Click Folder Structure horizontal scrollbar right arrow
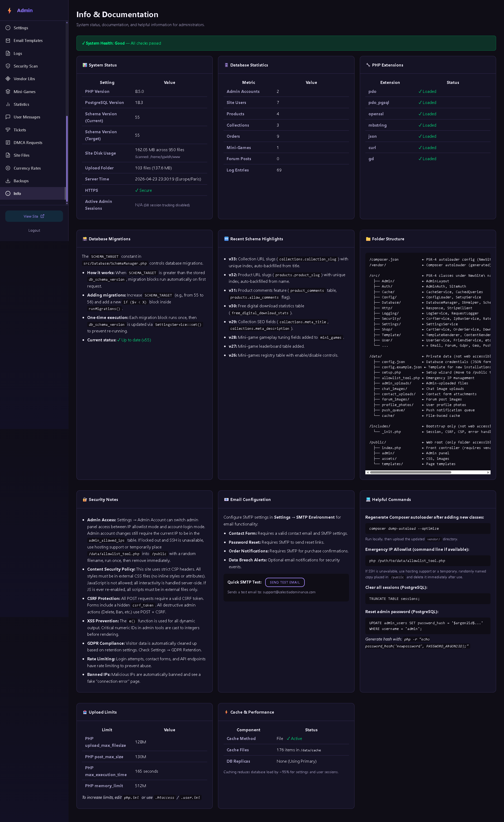504x822 pixels. [x=488, y=472]
